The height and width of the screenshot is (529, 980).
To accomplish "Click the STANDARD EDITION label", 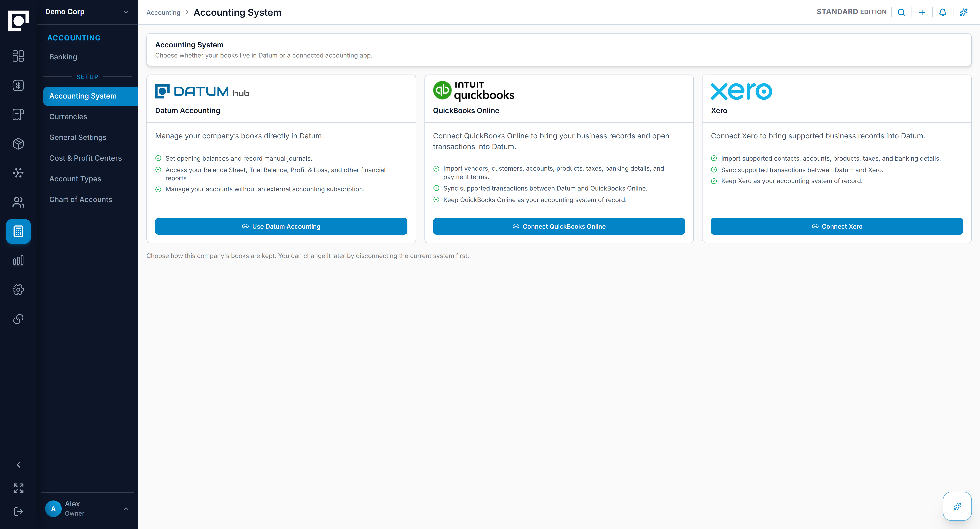I will 851,12.
